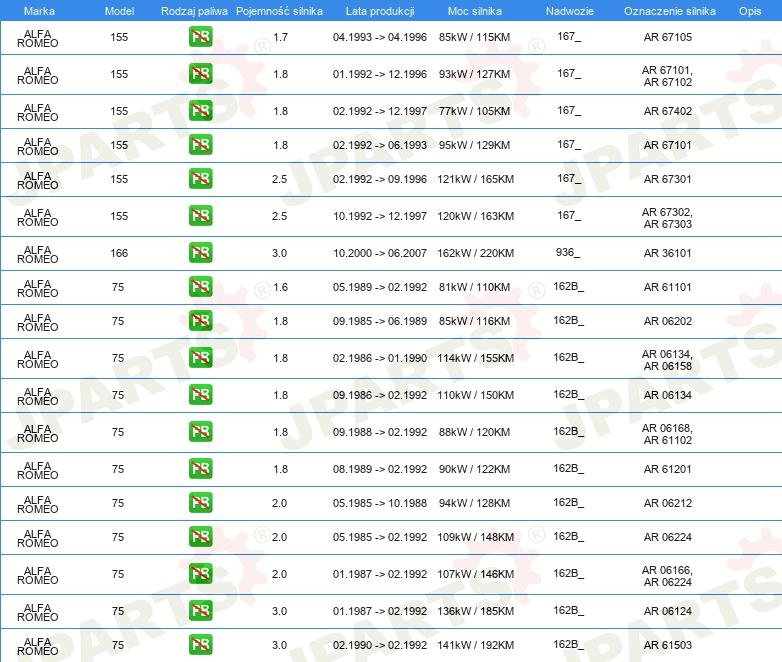Click fuel icon in 95kW / 129KM row
This screenshot has height=662, width=782.
(200, 145)
